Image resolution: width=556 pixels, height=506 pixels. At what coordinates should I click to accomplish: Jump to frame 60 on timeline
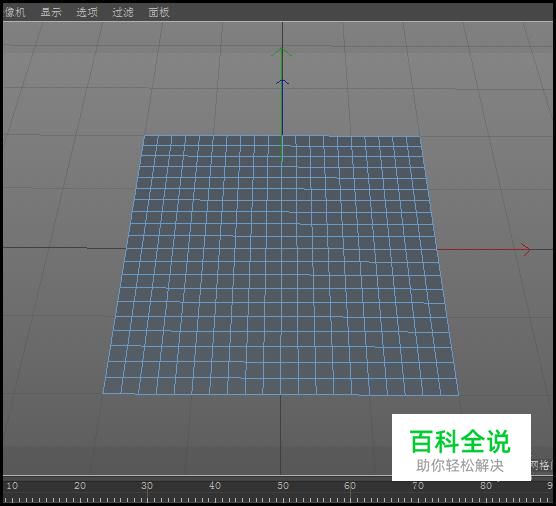[x=350, y=485]
